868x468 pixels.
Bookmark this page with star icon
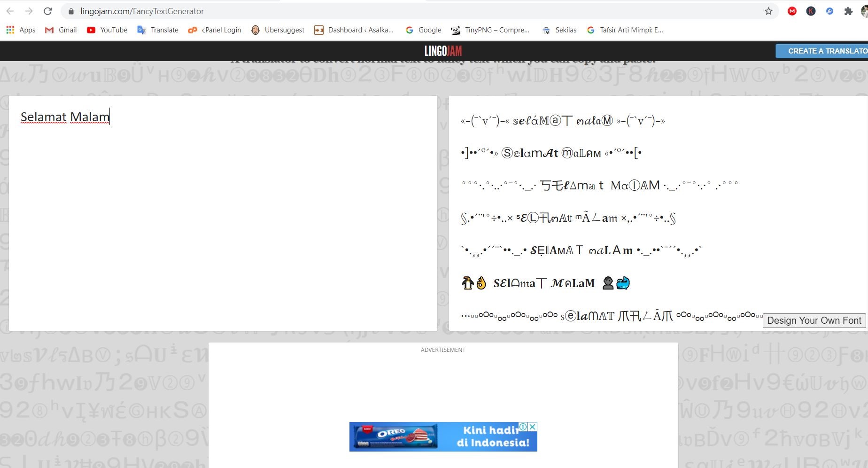[x=768, y=11]
